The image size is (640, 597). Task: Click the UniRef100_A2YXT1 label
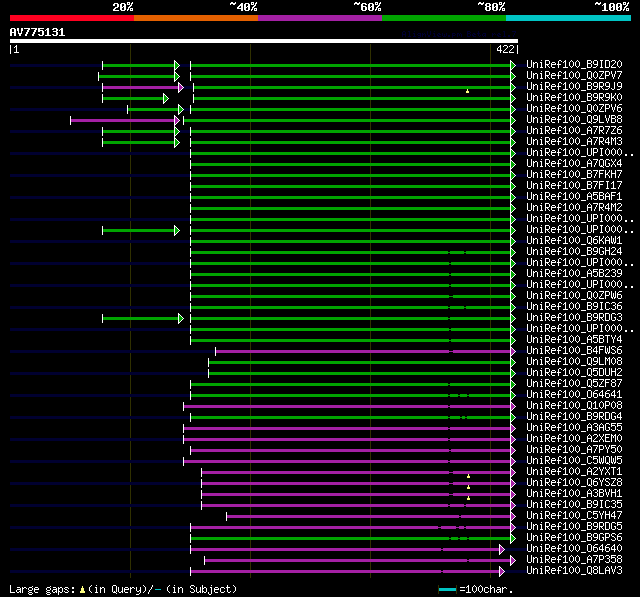tap(574, 472)
